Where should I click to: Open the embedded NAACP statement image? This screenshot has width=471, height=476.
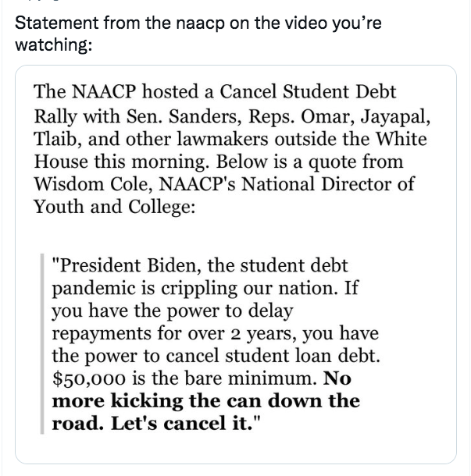click(236, 264)
